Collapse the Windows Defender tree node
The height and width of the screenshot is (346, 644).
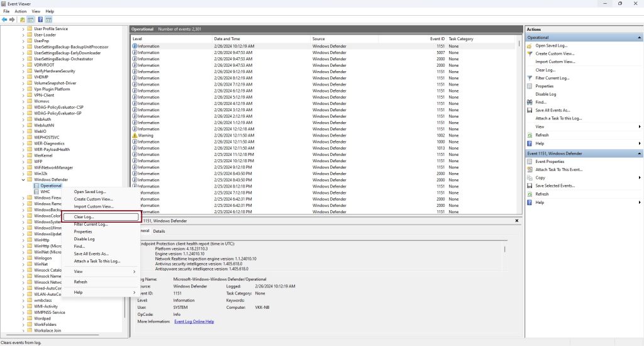point(23,179)
